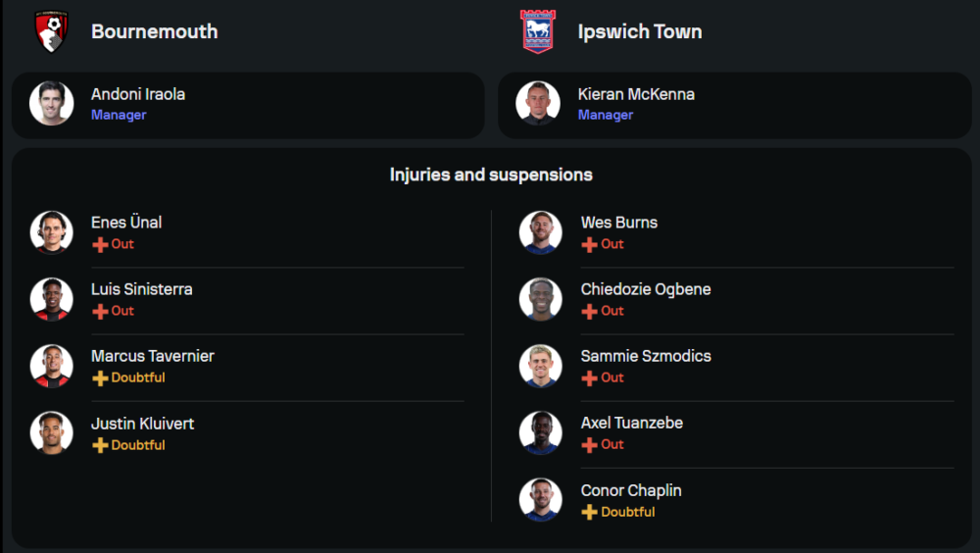Click the red out cross beside Axel Tuanzebe
The width and height of the screenshot is (980, 553).
pyautogui.click(x=589, y=445)
